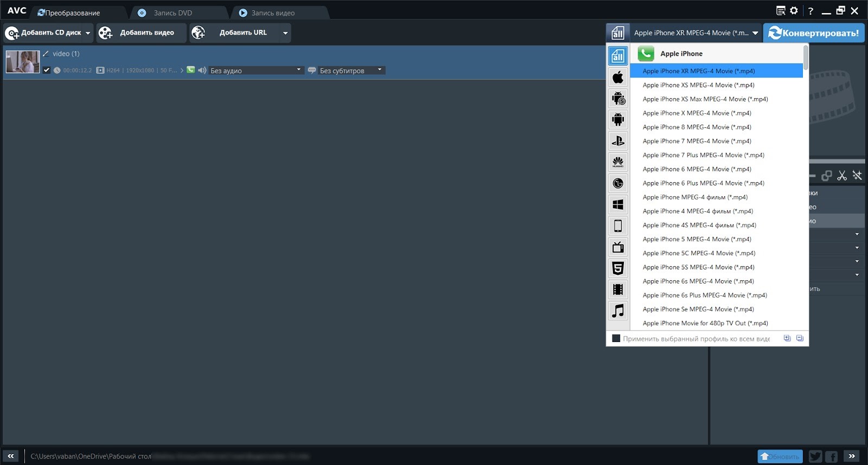Viewport: 868px width, 465px height.
Task: Select the Huawei devices category
Action: pos(618,162)
